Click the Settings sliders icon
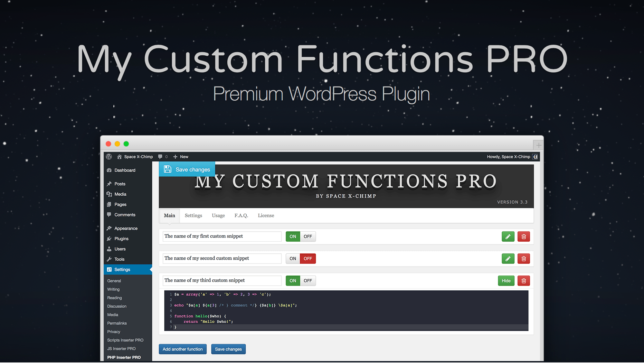The image size is (644, 363). [x=109, y=269]
